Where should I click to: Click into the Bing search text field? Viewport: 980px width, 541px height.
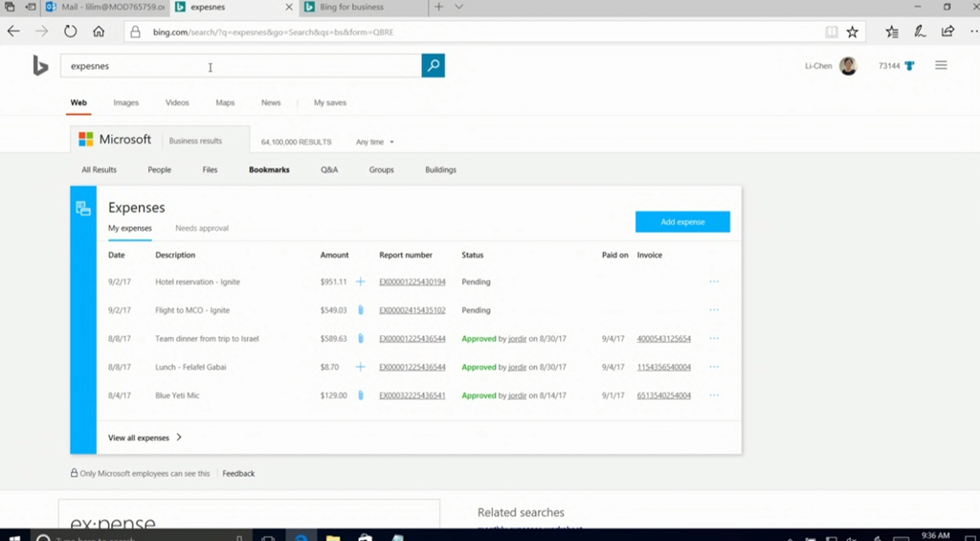239,66
